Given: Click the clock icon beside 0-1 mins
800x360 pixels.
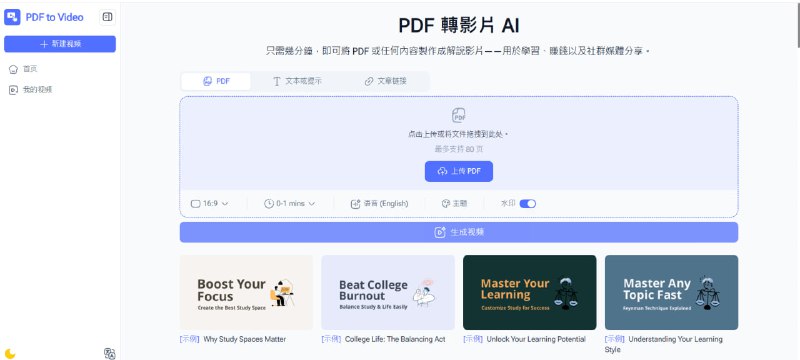Looking at the screenshot, I should (269, 203).
